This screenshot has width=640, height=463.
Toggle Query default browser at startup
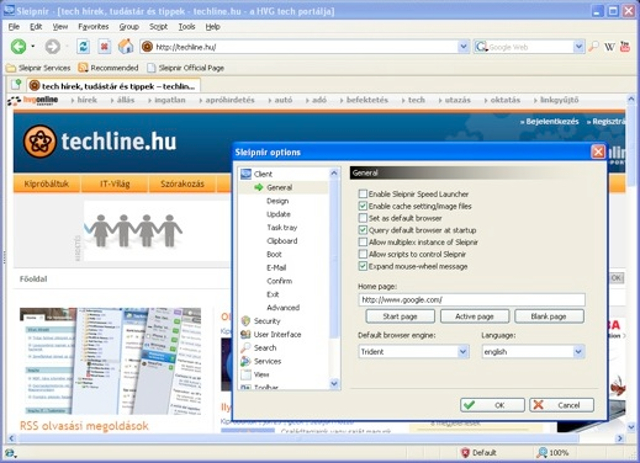point(362,230)
